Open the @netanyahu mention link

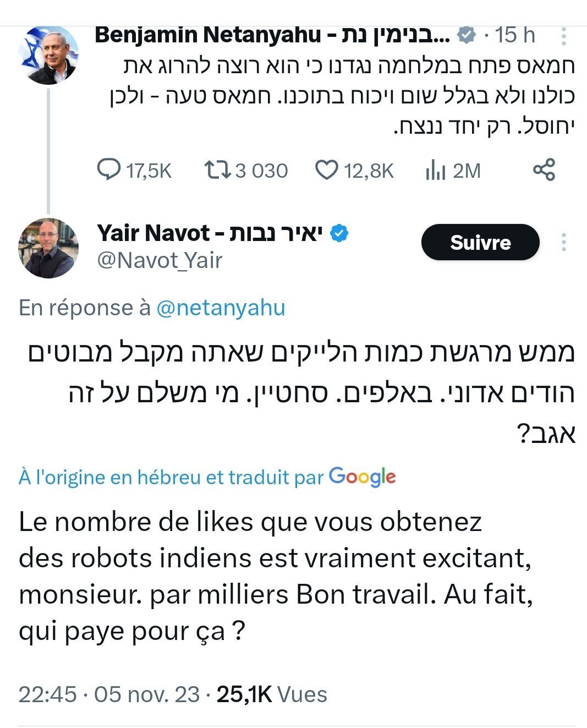(x=221, y=308)
